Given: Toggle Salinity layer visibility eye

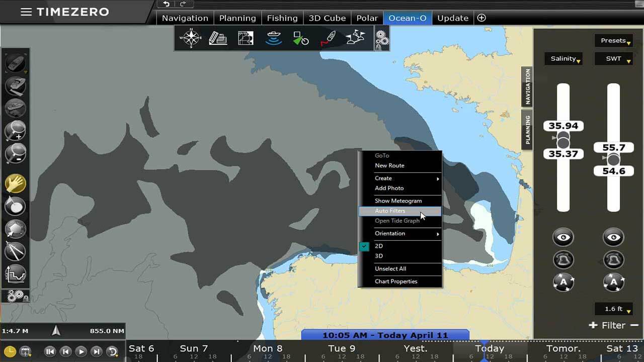Looking at the screenshot, I should pyautogui.click(x=563, y=237).
